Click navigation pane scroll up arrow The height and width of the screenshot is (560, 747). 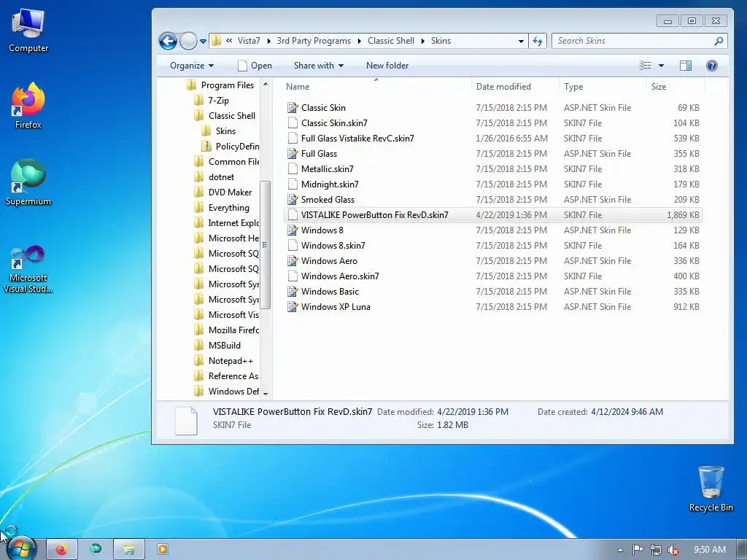coord(266,85)
